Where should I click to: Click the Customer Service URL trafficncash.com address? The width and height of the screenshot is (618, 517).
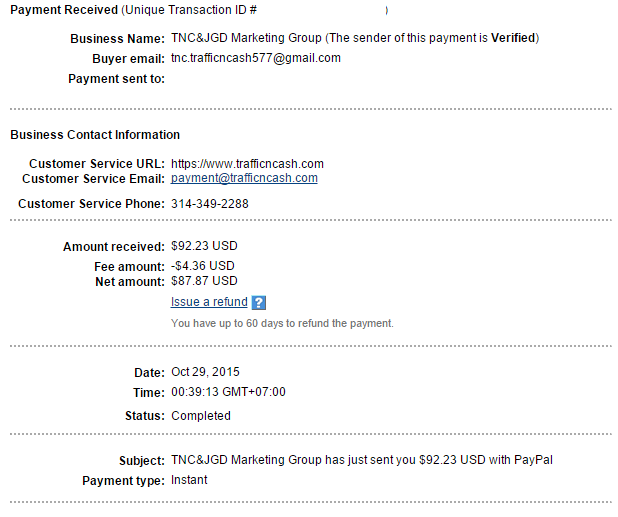(247, 164)
